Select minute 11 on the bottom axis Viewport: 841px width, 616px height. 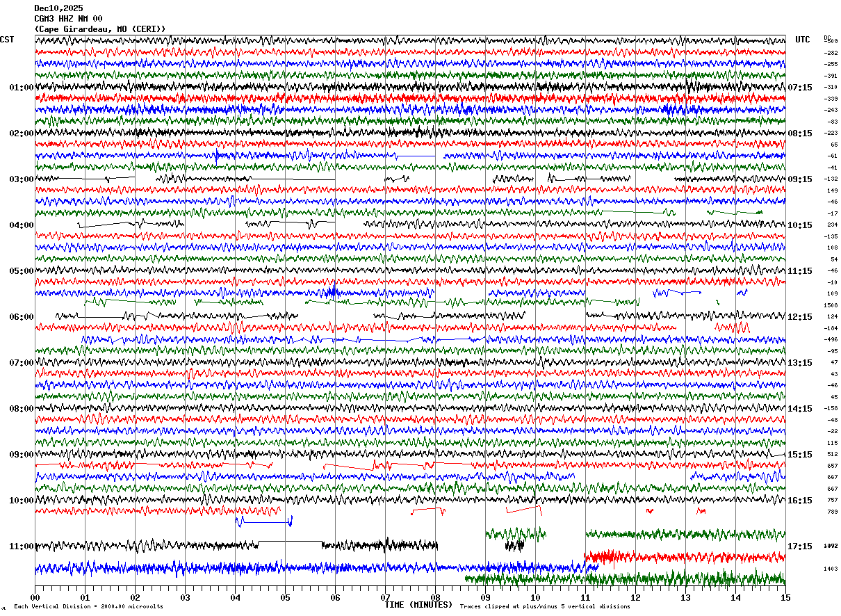[x=585, y=597]
